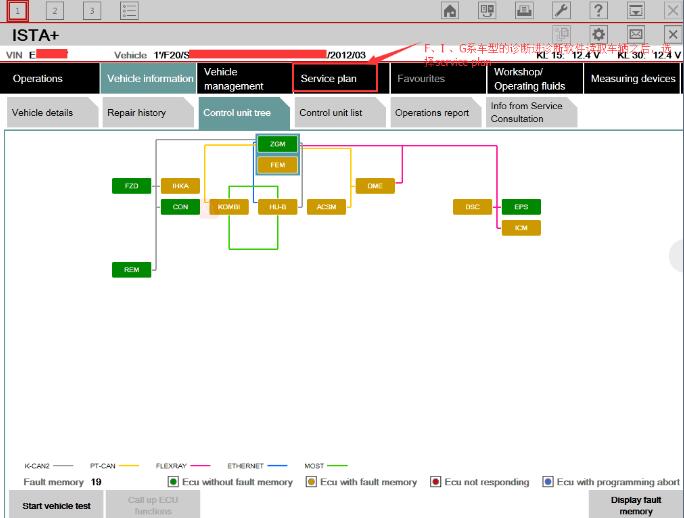The height and width of the screenshot is (518, 684).
Task: Open the help question mark icon
Action: coord(598,10)
